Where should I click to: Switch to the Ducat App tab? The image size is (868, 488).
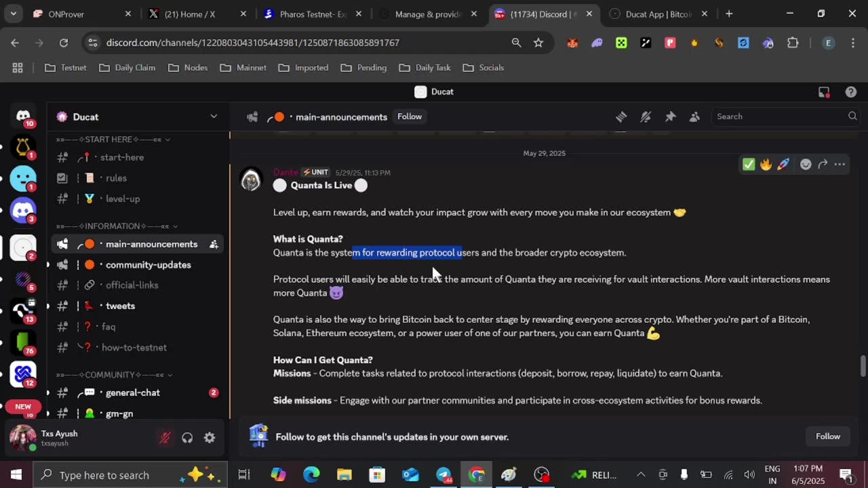click(x=659, y=14)
